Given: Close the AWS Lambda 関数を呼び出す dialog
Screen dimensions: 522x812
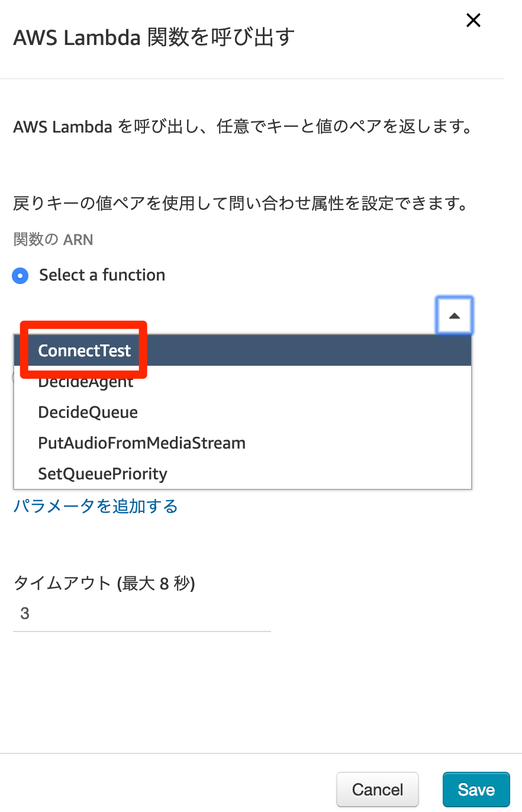Looking at the screenshot, I should 473,20.
